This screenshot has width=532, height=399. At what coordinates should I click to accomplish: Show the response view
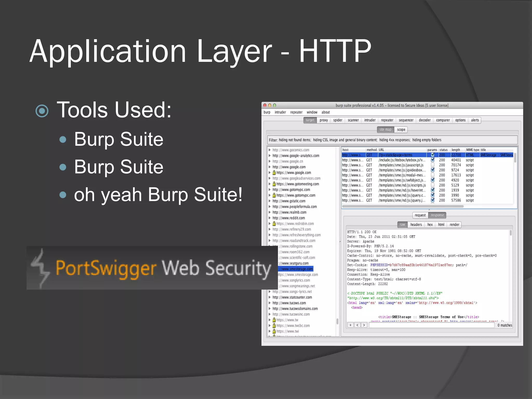[x=437, y=215]
